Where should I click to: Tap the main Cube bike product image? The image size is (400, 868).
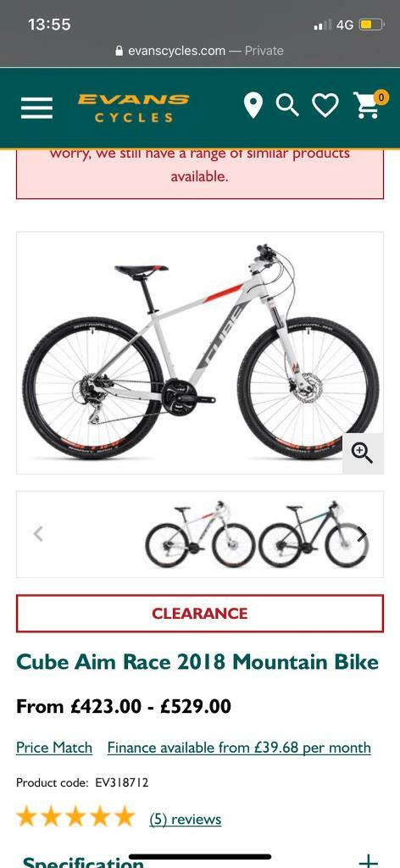[200, 353]
